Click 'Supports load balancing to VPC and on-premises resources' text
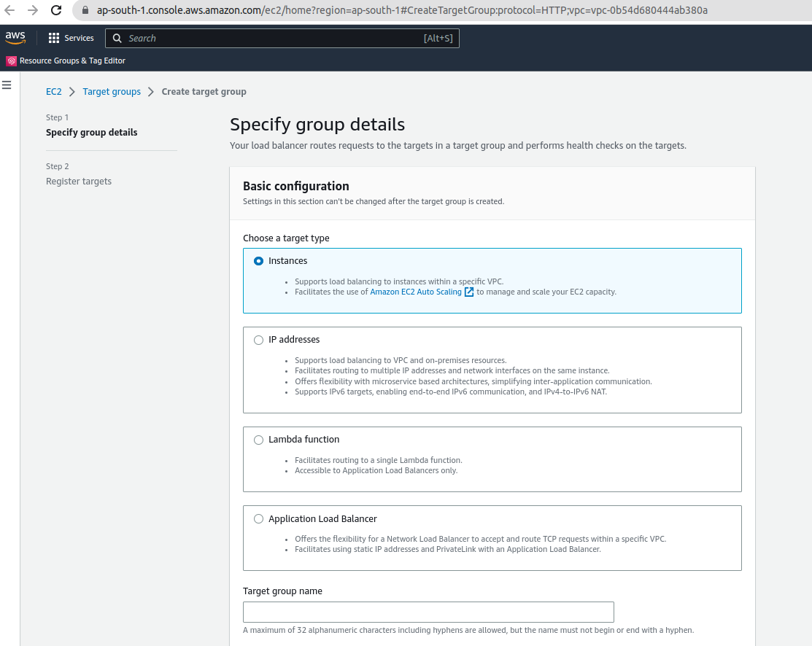The height and width of the screenshot is (646, 812). [x=401, y=360]
